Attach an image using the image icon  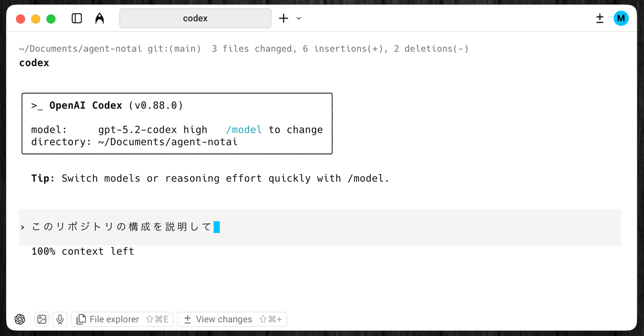point(42,319)
